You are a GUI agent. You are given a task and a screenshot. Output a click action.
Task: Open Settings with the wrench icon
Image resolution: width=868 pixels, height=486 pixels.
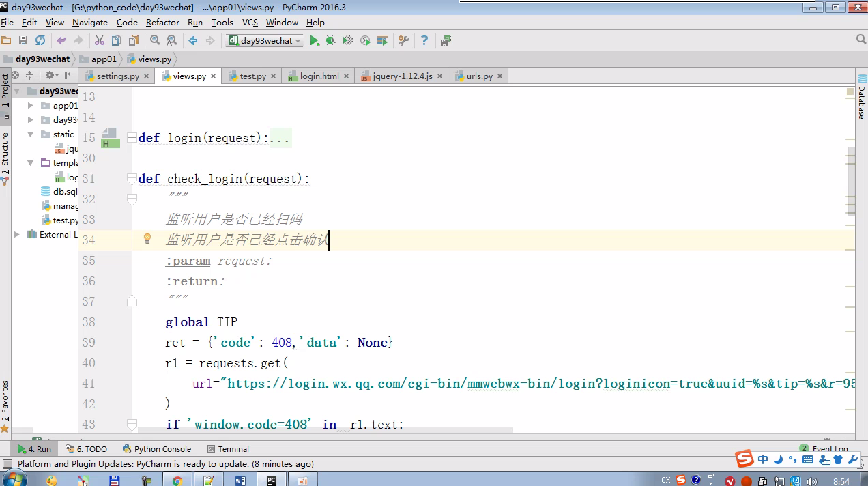[x=403, y=41]
